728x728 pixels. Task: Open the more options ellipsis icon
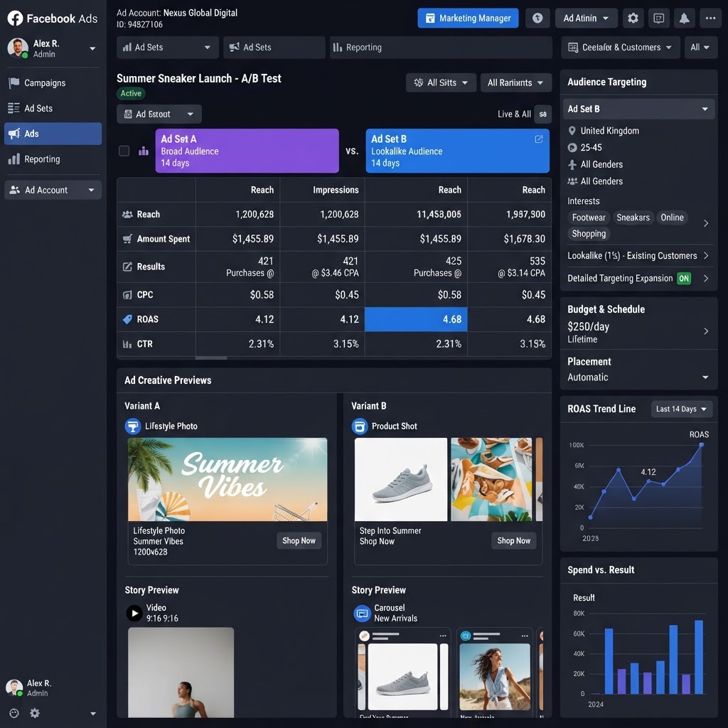coord(710,18)
